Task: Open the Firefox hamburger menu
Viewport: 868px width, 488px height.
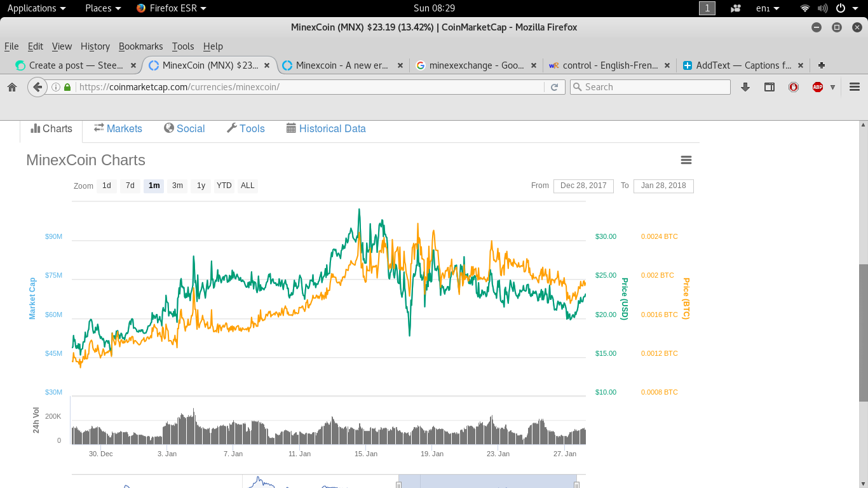Action: (854, 87)
